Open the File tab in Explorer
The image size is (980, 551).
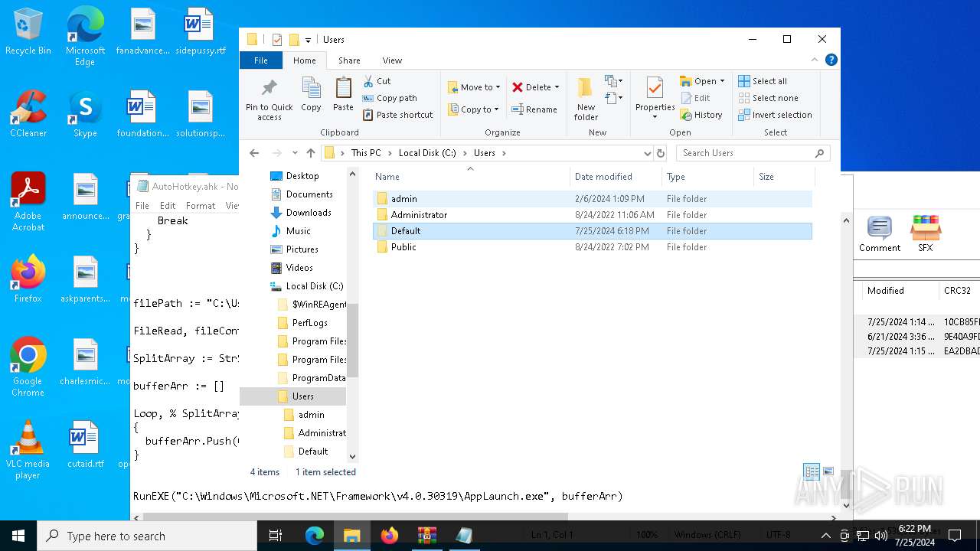[x=261, y=60]
